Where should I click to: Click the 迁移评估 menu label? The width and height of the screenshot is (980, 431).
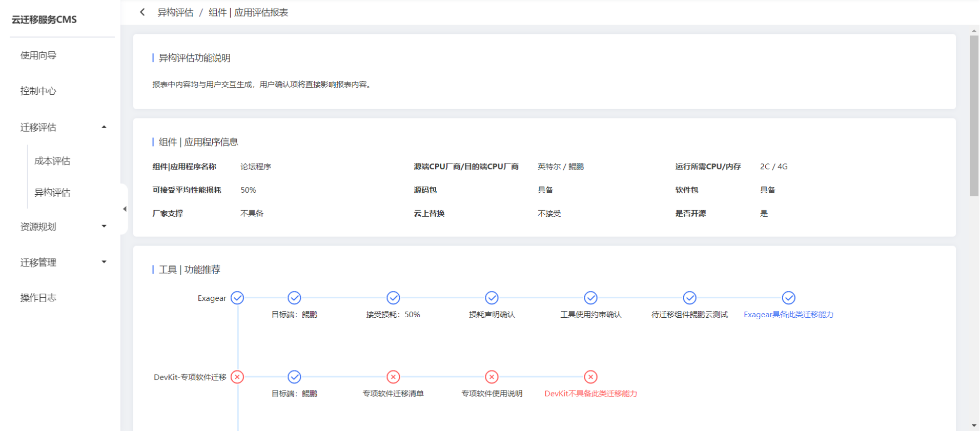(38, 127)
